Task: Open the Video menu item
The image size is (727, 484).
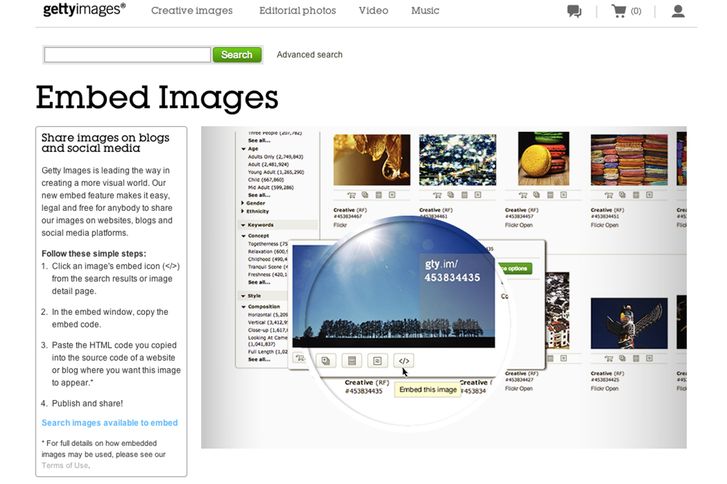Action: (x=373, y=11)
